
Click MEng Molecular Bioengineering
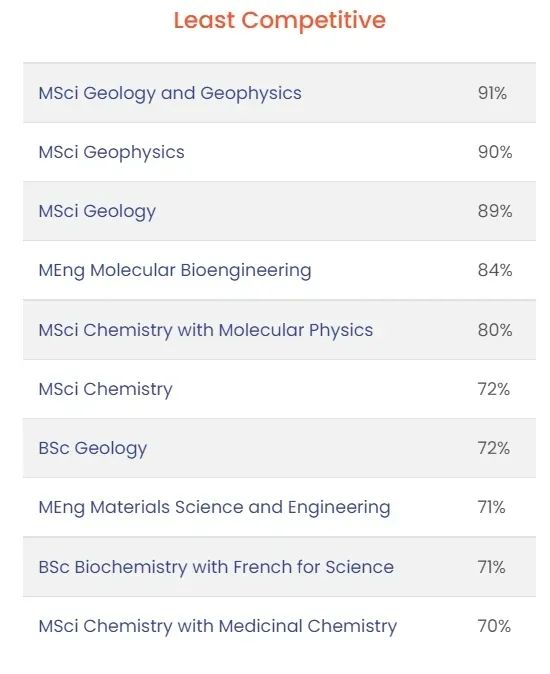coord(175,270)
